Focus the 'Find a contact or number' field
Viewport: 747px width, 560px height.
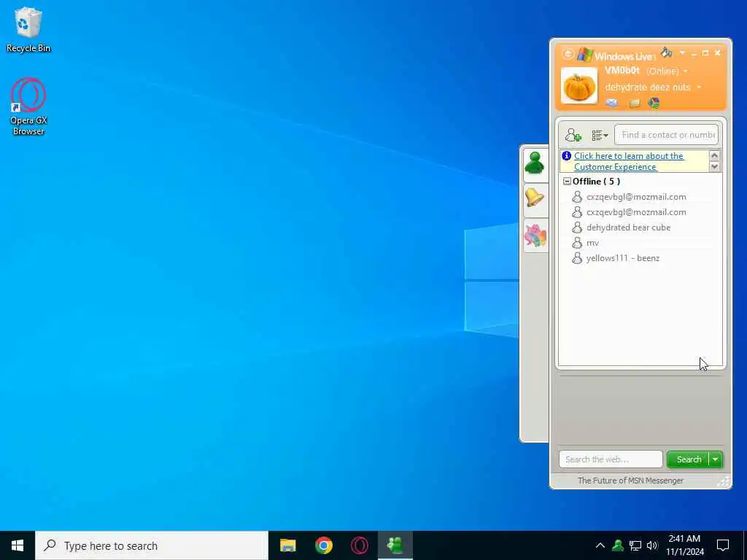coord(666,135)
